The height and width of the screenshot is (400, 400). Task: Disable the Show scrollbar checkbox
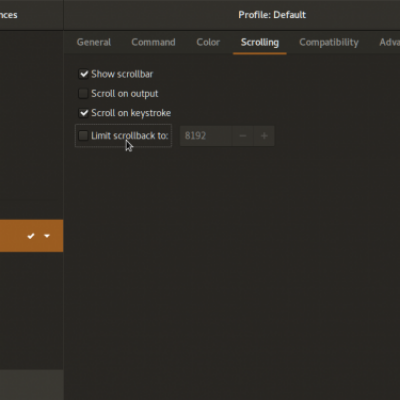[83, 74]
